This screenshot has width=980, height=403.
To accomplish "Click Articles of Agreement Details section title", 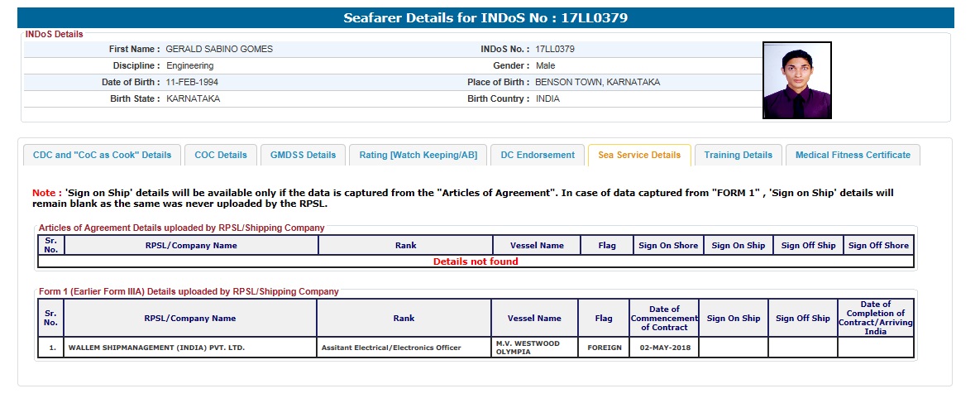I will 182,228.
